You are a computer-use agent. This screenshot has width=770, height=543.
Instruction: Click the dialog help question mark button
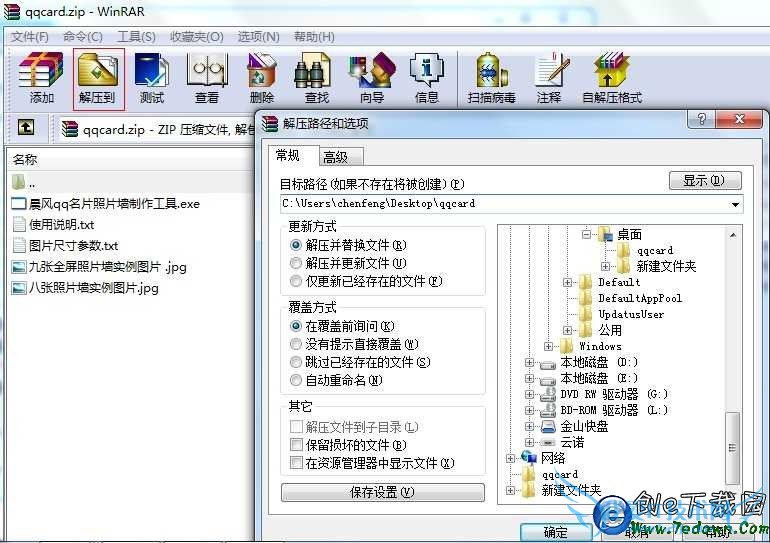click(x=701, y=119)
